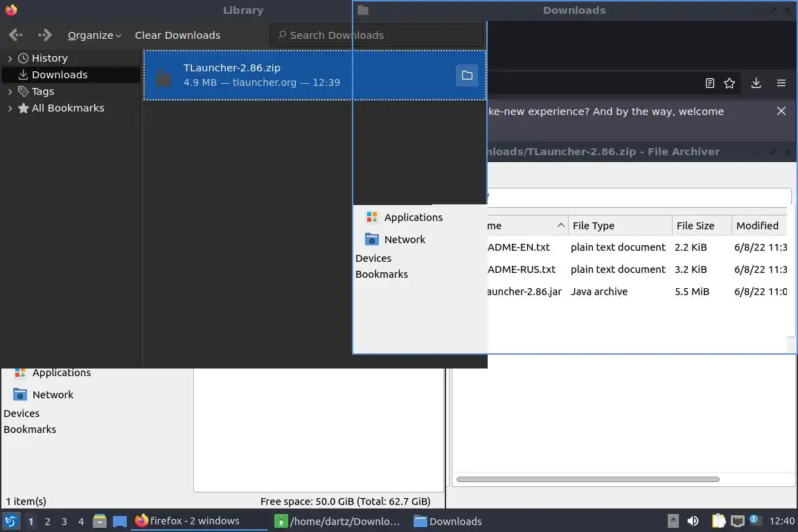This screenshot has height=532, width=798.
Task: Switch to virtual desktop 1
Action: [x=31, y=522]
